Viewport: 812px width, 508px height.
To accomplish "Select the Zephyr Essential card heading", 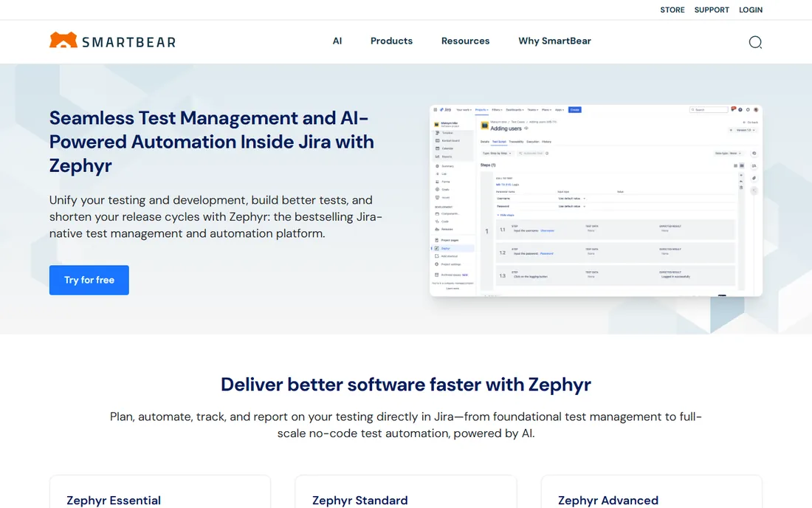I will click(114, 500).
